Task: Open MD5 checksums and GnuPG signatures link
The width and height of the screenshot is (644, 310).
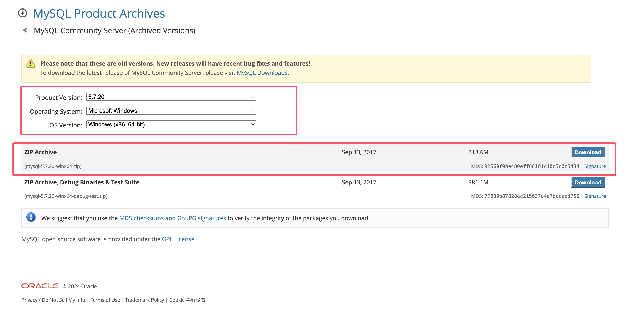Action: tap(173, 218)
